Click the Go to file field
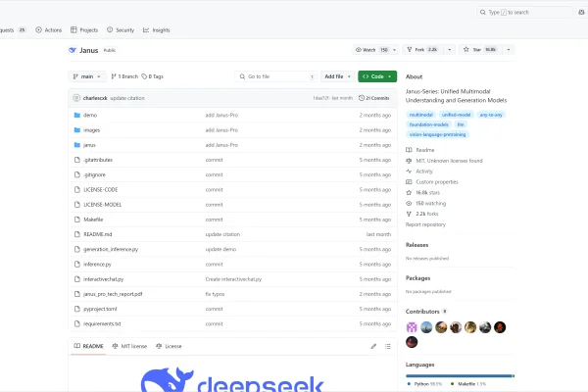Viewport: 588px width, 392px height. (x=276, y=76)
